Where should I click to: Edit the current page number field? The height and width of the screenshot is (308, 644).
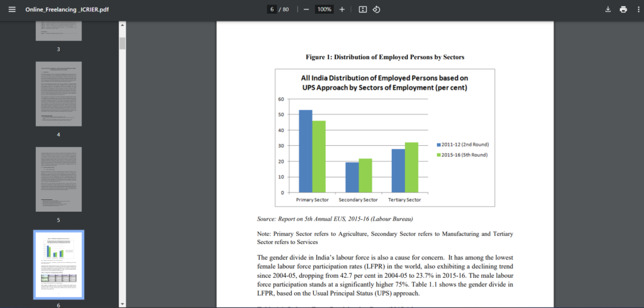[272, 9]
